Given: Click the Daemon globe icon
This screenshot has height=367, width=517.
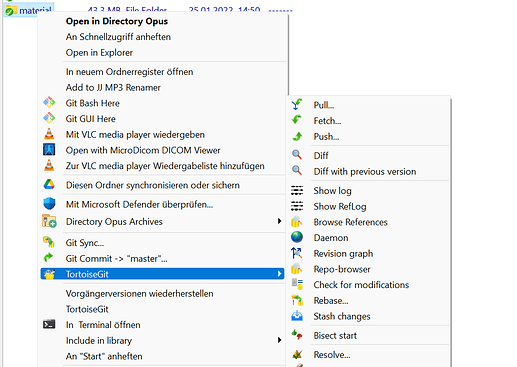Looking at the screenshot, I should [x=297, y=237].
